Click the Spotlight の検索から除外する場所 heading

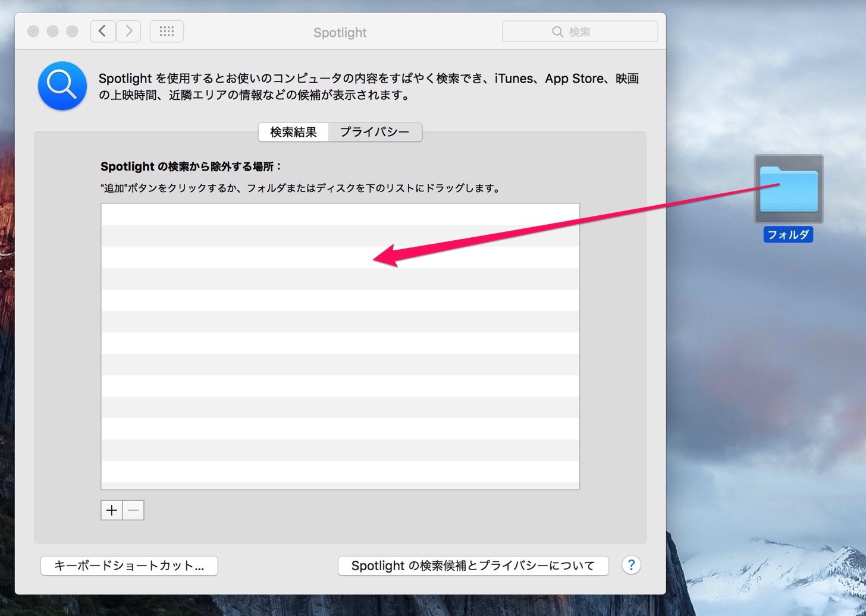coord(191,166)
